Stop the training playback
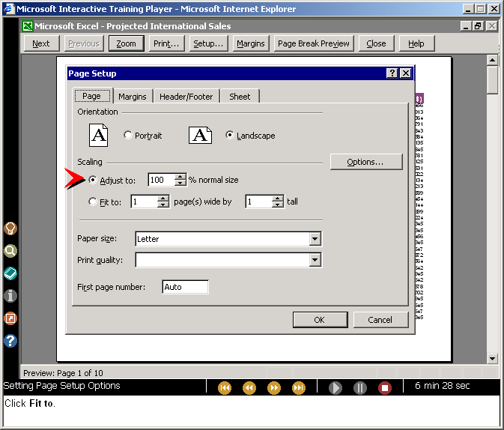The height and width of the screenshot is (430, 504). tap(385, 387)
